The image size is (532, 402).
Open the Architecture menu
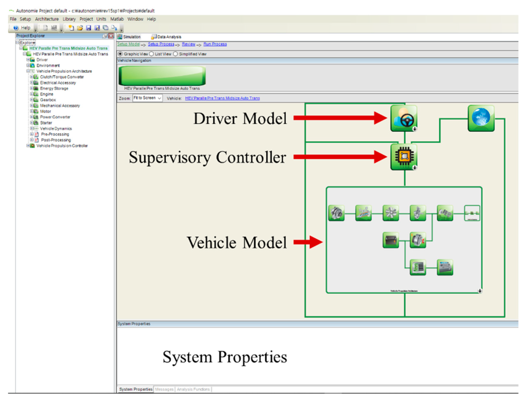pyautogui.click(x=47, y=19)
